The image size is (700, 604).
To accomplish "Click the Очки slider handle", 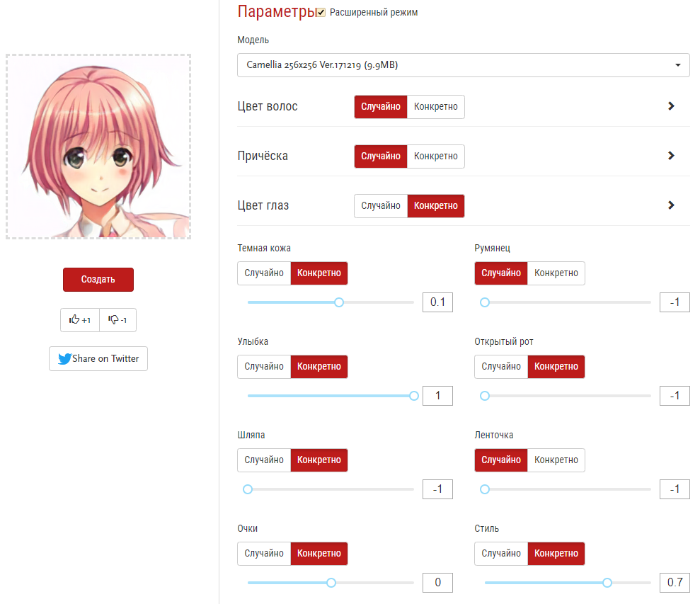I will click(331, 583).
